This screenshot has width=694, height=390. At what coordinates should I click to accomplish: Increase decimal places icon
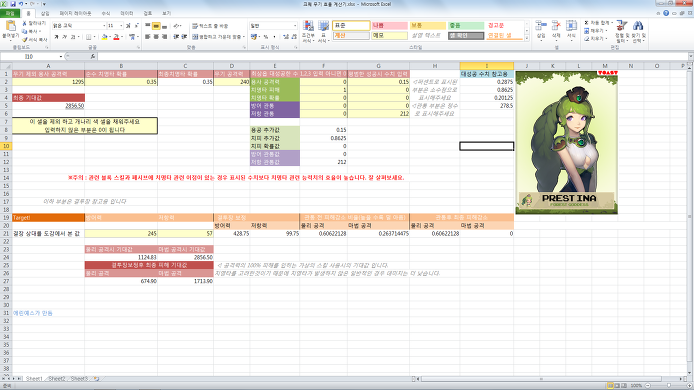point(285,37)
